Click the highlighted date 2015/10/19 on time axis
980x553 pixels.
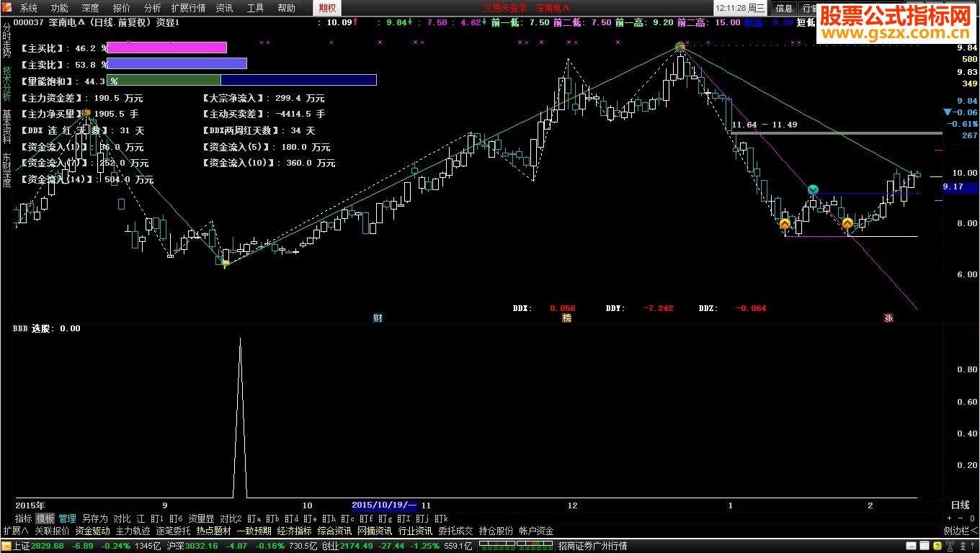click(384, 505)
